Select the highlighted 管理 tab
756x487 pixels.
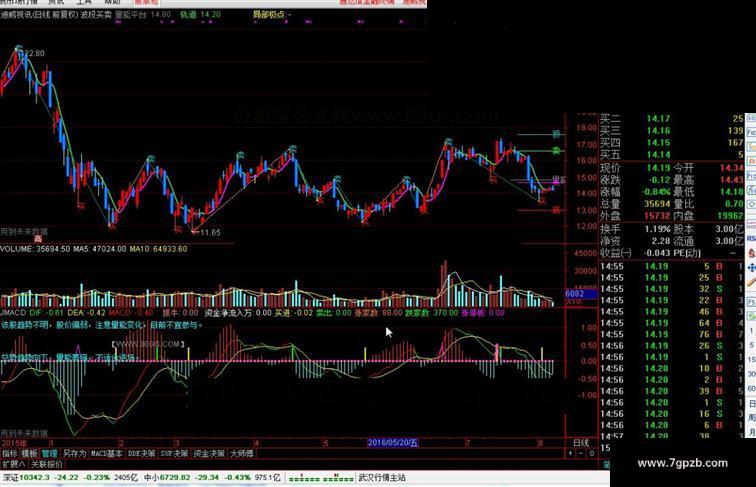click(x=49, y=454)
